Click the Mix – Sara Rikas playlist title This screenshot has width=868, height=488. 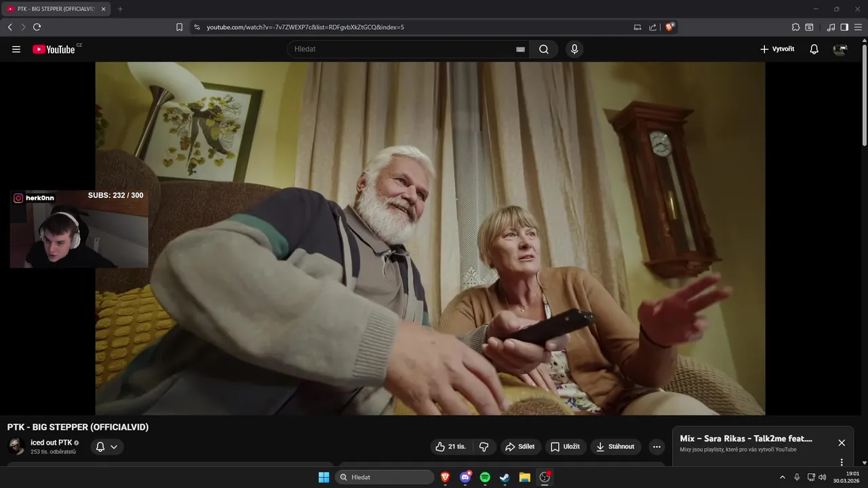click(x=746, y=439)
